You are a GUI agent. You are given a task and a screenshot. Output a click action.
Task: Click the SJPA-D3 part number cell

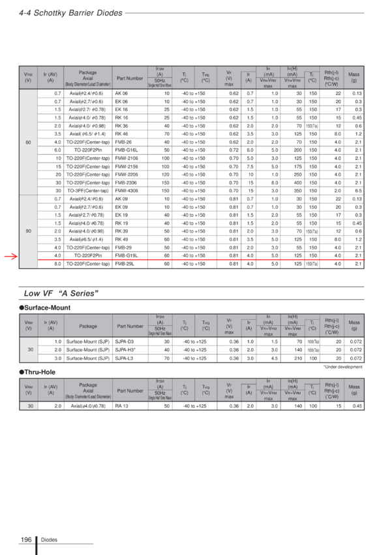[x=130, y=341]
